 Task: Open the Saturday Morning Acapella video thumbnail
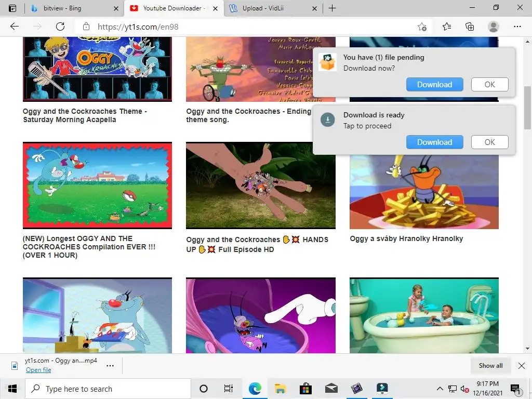(97, 69)
